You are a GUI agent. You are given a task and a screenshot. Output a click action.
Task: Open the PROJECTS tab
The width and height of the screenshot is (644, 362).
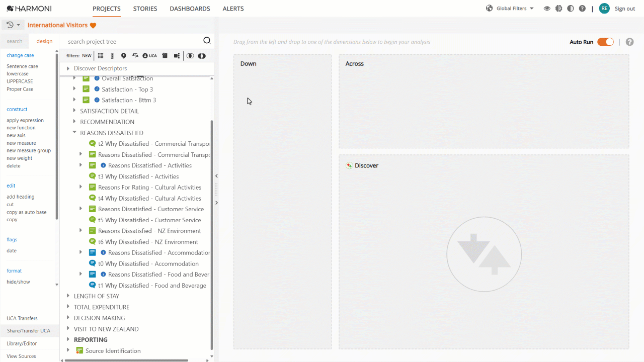coord(107,9)
